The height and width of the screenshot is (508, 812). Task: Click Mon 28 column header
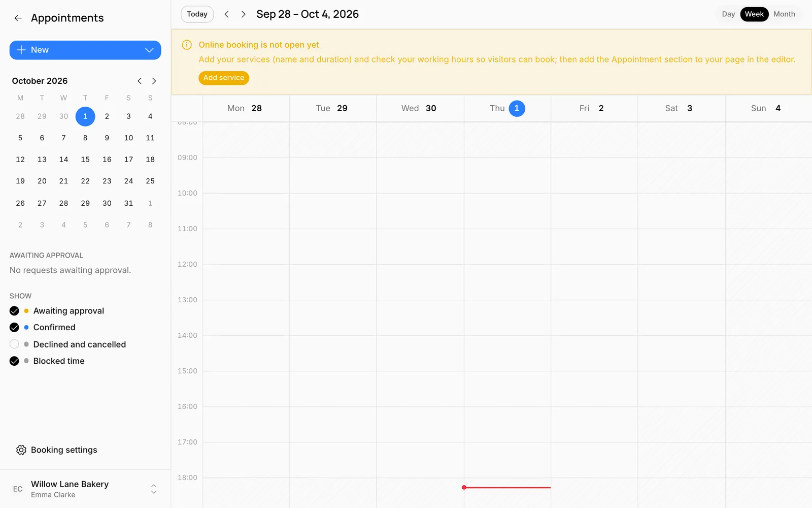[246, 108]
